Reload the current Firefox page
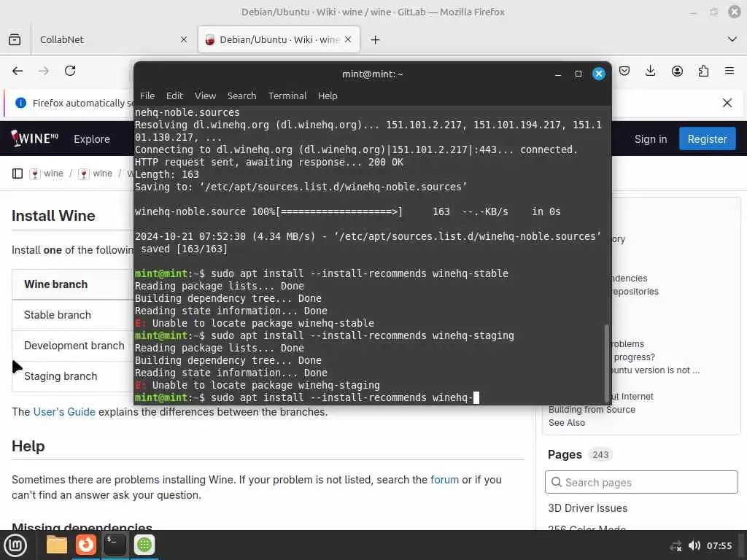 pos(70,71)
